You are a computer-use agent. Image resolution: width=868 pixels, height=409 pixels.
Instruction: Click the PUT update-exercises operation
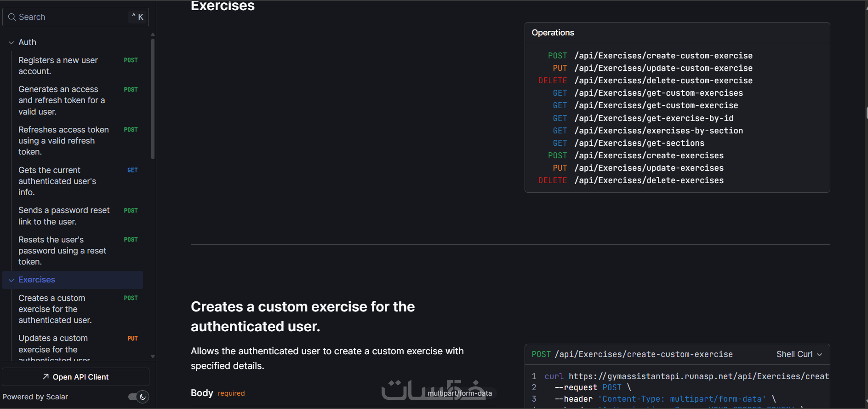pyautogui.click(x=649, y=168)
